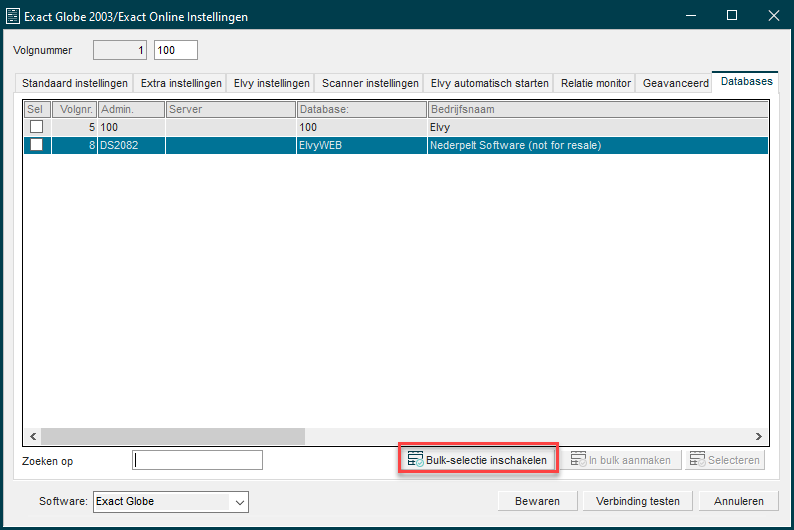Go to Scanner instellingen tab
The height and width of the screenshot is (530, 794).
370,83
